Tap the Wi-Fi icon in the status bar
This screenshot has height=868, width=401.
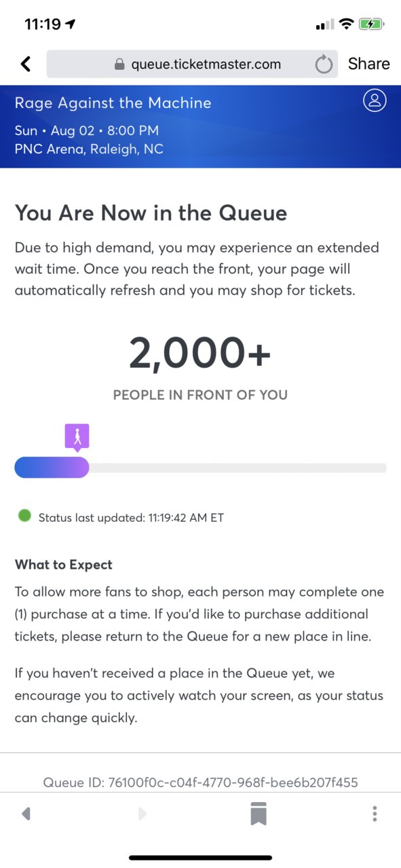click(347, 24)
